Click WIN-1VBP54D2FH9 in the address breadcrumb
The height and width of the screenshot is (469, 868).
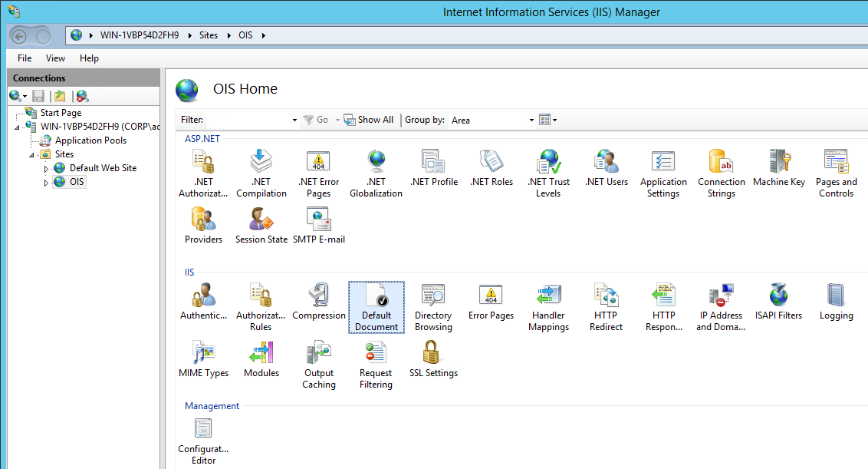[140, 35]
